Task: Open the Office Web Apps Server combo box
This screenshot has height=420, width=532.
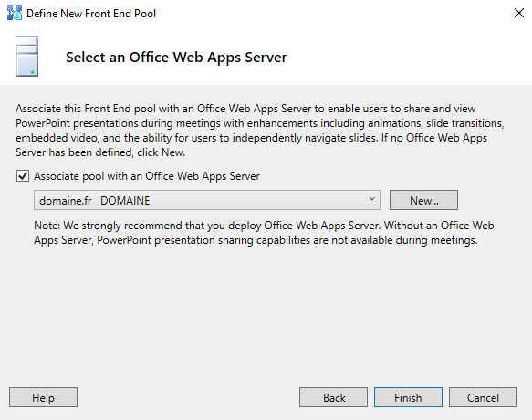Action: pyautogui.click(x=206, y=200)
